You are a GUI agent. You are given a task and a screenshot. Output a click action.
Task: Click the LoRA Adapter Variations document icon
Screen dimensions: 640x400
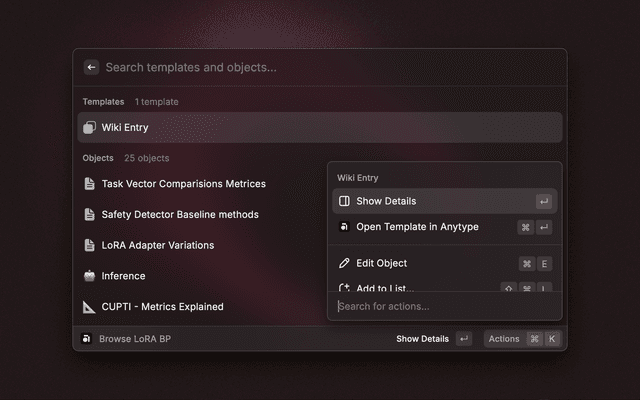tap(89, 245)
